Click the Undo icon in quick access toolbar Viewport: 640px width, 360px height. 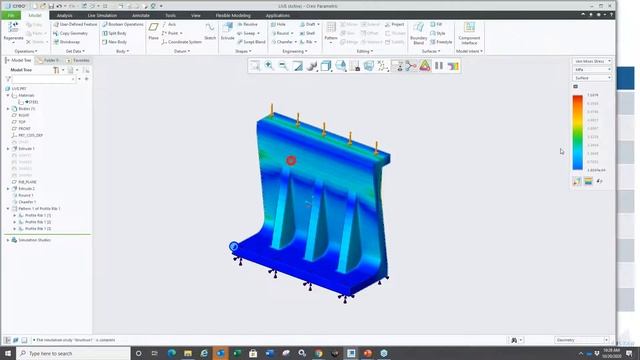[x=60, y=6]
